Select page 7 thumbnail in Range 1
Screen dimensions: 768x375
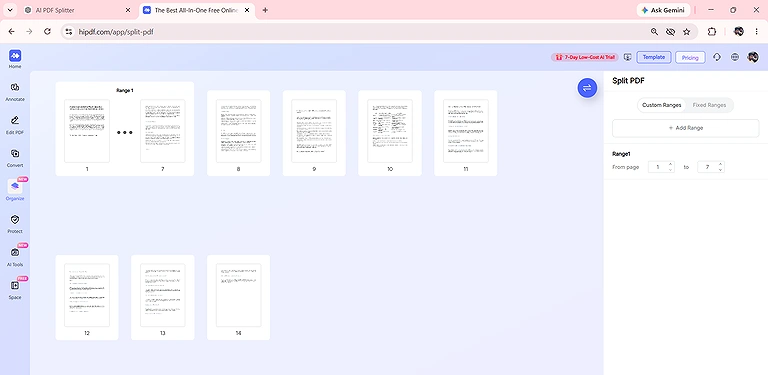coord(163,131)
